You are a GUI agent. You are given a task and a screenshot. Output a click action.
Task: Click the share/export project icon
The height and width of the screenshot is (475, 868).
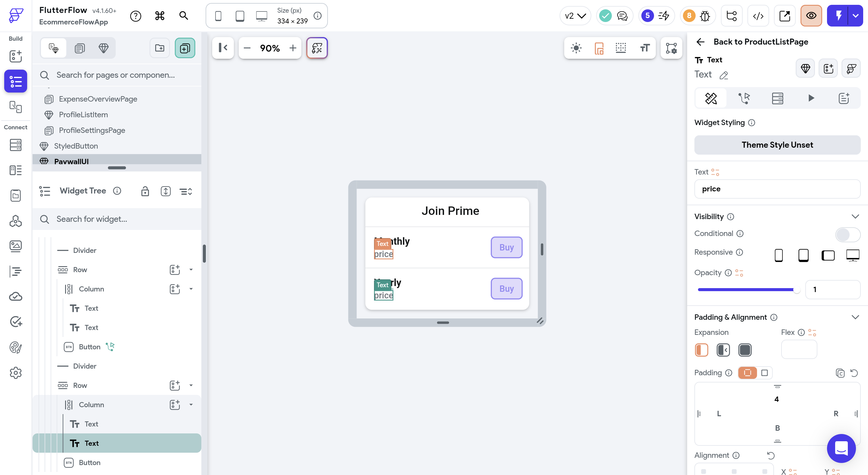(785, 16)
